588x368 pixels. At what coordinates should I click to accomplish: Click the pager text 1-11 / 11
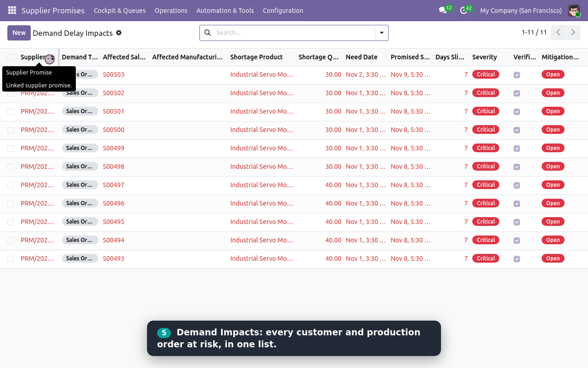[534, 32]
